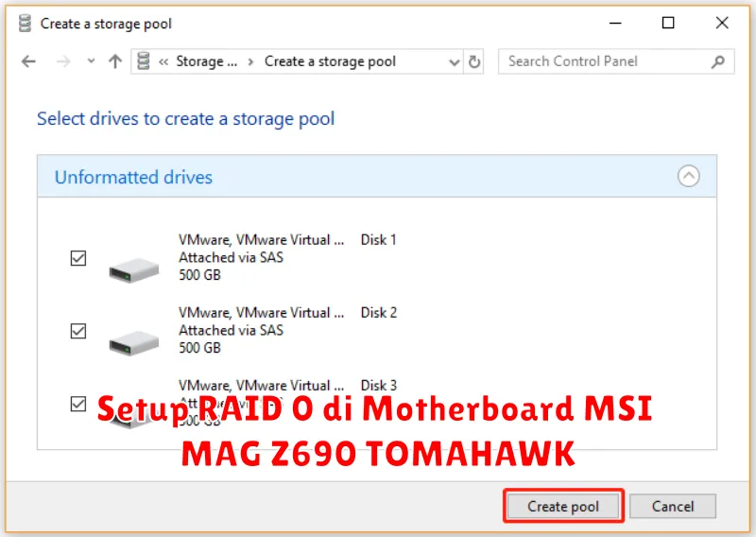The image size is (756, 537).
Task: Open the address bar history dropdown
Action: click(x=453, y=61)
